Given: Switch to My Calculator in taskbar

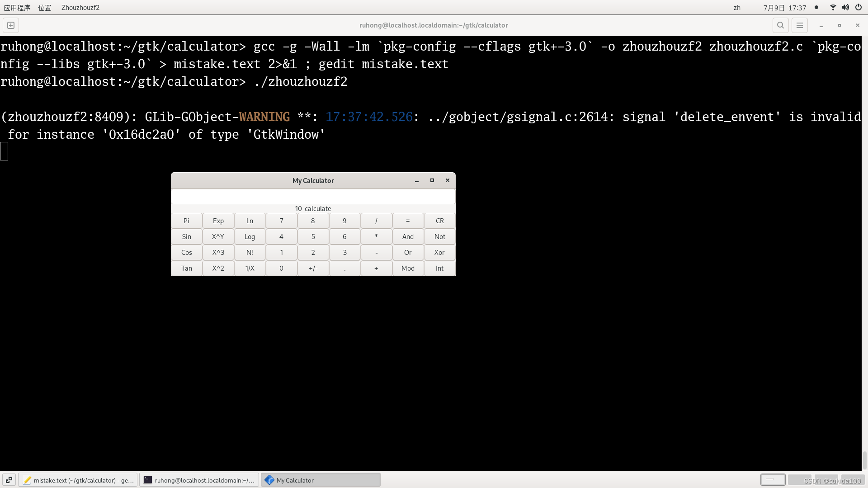Looking at the screenshot, I should [x=321, y=480].
